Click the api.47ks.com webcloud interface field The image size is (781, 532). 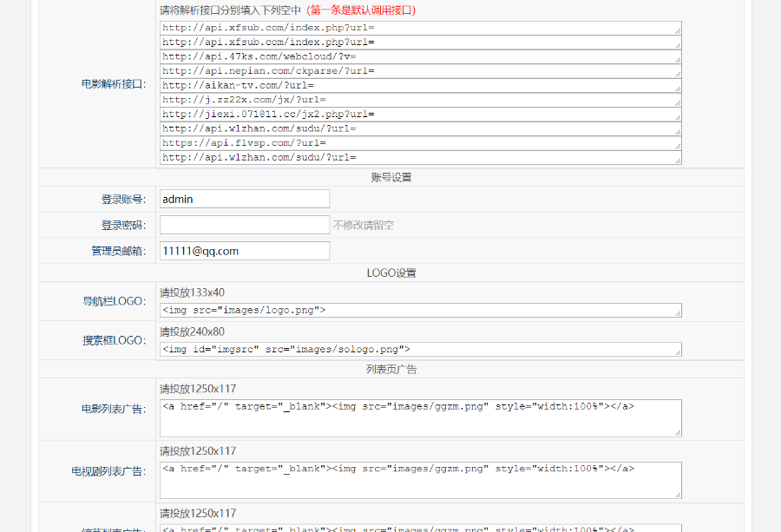click(x=420, y=56)
